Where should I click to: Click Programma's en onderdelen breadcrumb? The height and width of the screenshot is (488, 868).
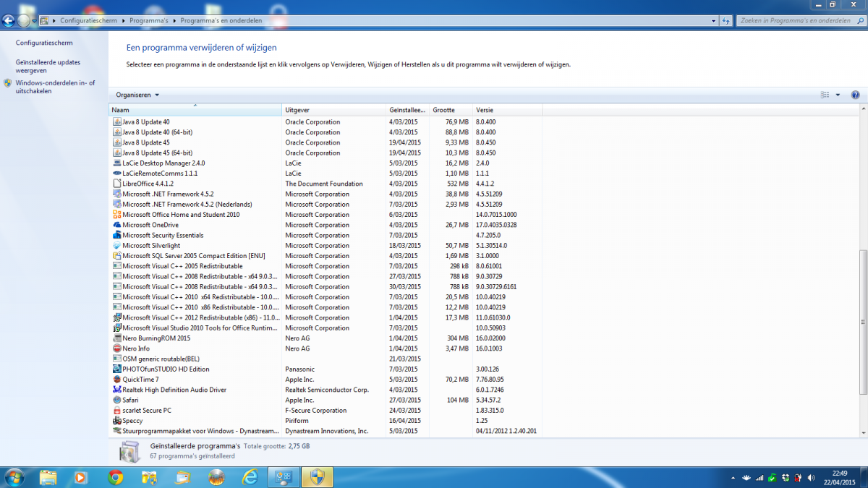click(221, 21)
